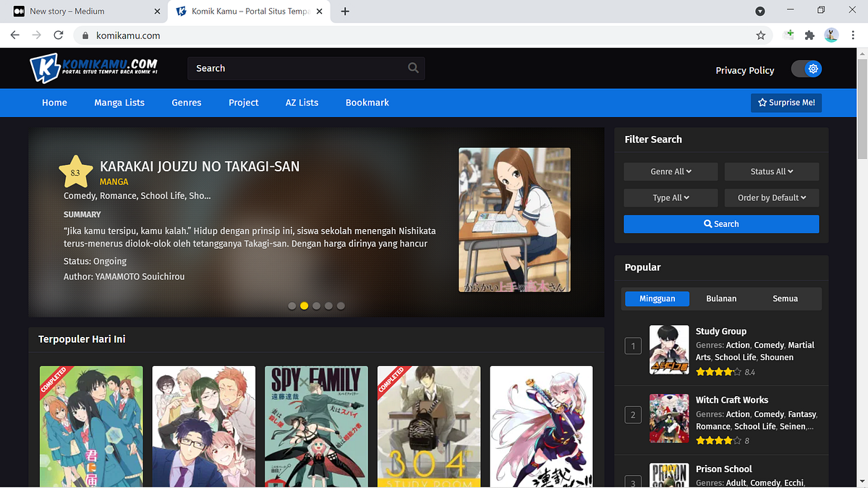Open the Bookmark menu item

click(x=367, y=103)
